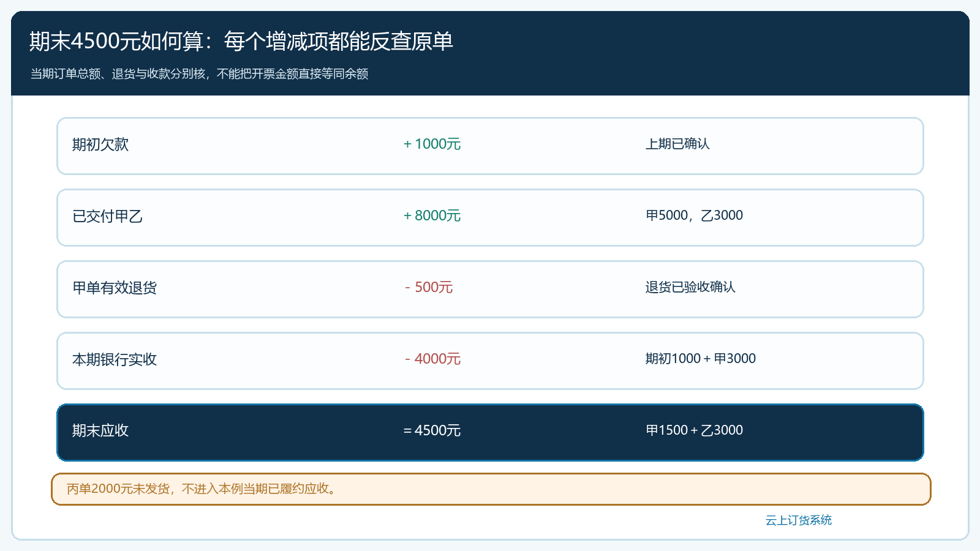Click the '期末应收' row label
980x551 pixels.
(x=100, y=431)
